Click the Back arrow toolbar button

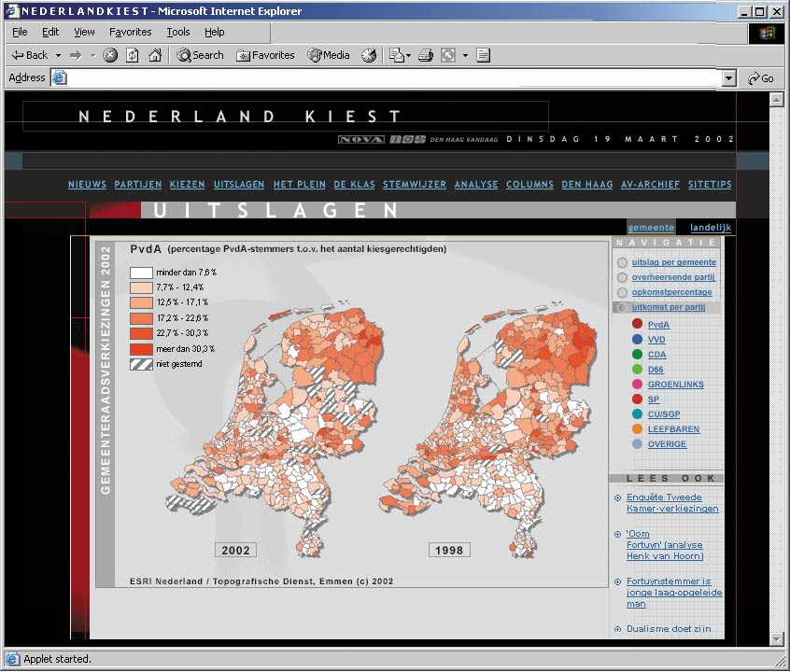click(29, 55)
